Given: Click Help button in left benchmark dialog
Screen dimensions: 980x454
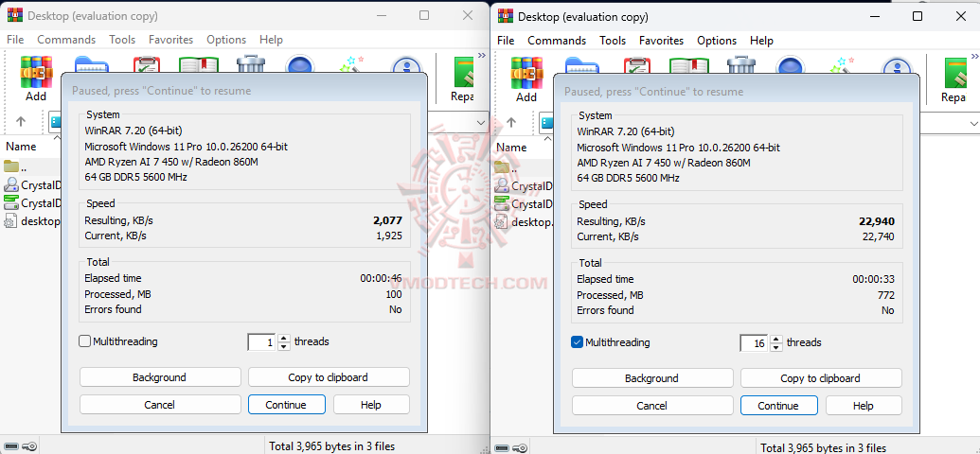Looking at the screenshot, I should [x=371, y=405].
